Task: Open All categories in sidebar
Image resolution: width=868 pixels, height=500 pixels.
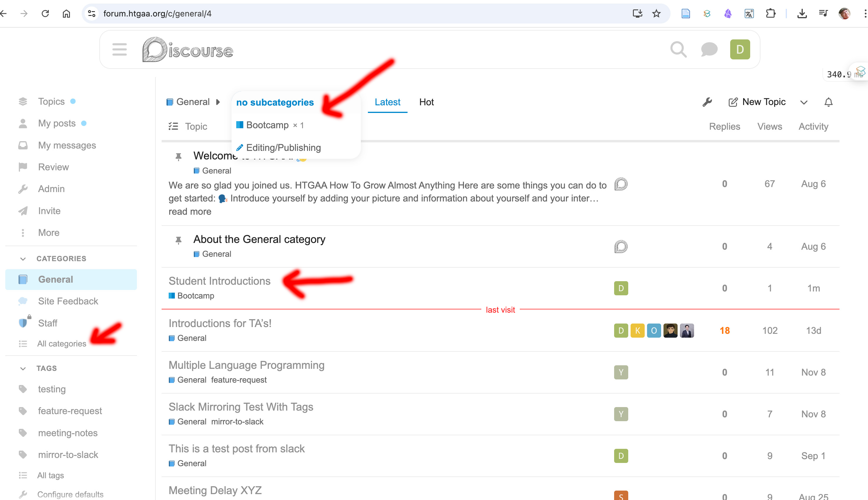Action: point(61,344)
